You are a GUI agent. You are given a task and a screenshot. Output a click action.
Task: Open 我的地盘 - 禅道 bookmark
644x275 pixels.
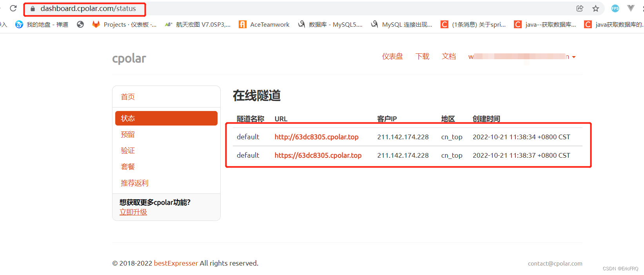coord(42,24)
